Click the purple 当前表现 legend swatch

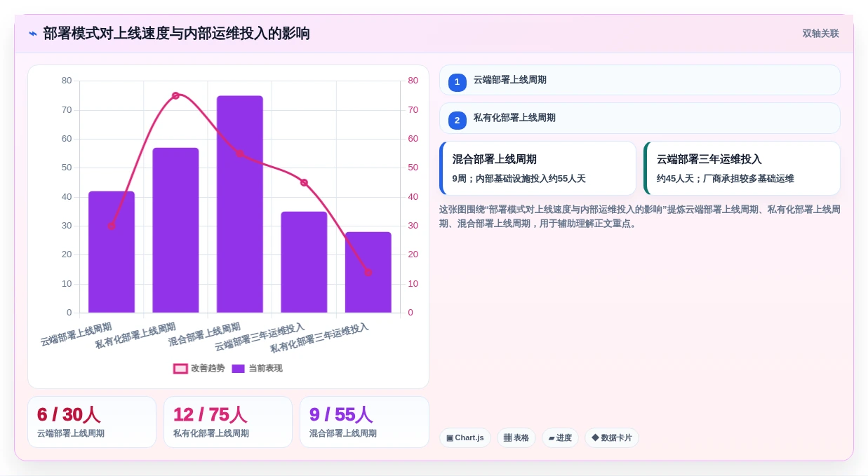tap(238, 369)
